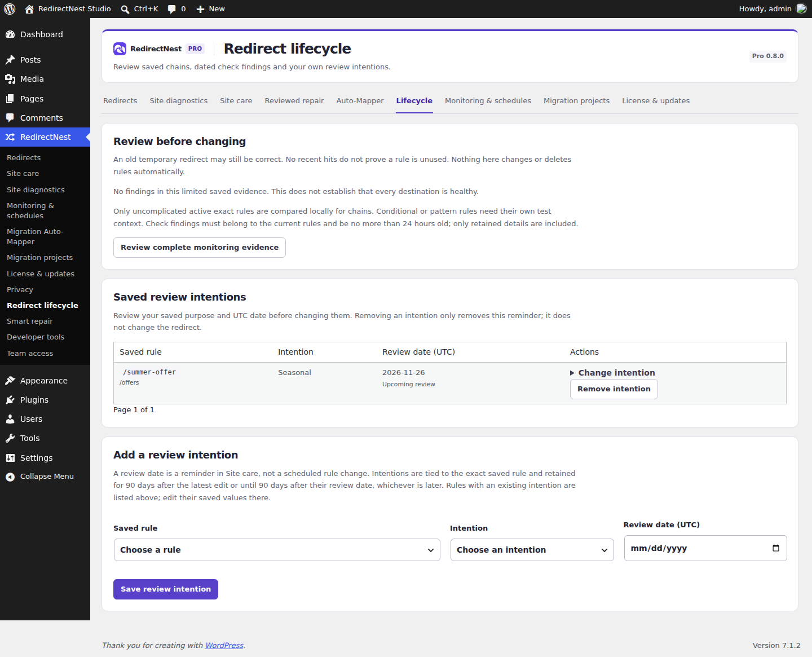812x657 pixels.
Task: Switch to the Auto-Mapper tab
Action: pyautogui.click(x=360, y=101)
